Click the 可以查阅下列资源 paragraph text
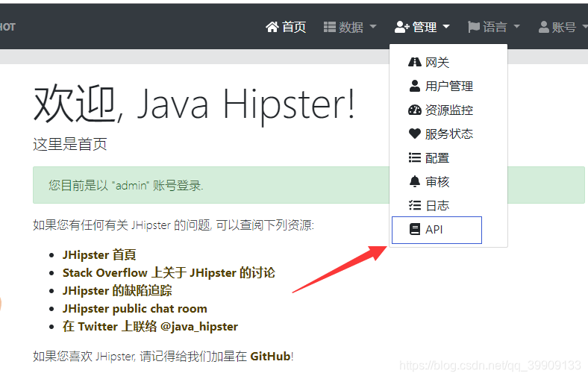588x379 pixels. (x=174, y=225)
